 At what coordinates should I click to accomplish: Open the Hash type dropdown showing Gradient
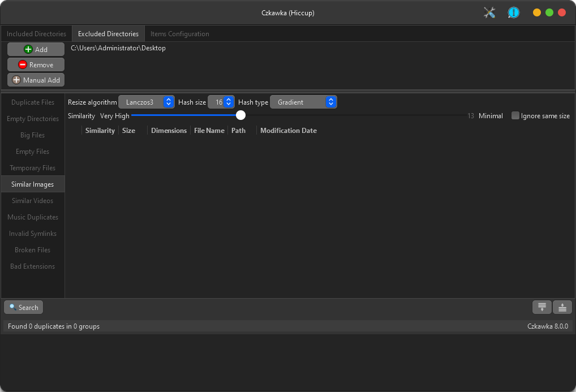click(303, 102)
